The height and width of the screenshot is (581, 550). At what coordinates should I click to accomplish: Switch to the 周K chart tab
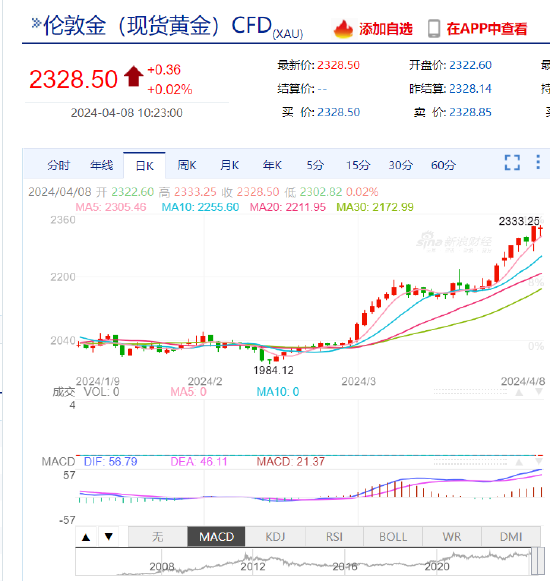pyautogui.click(x=187, y=165)
